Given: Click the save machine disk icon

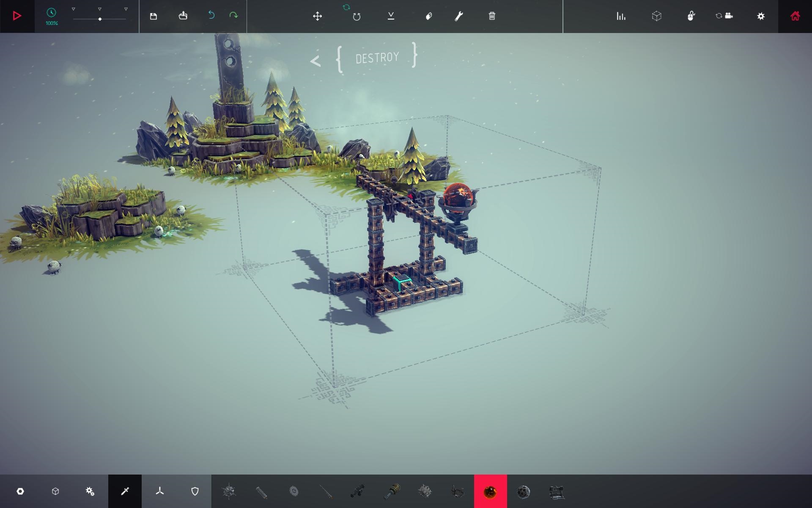Looking at the screenshot, I should (154, 16).
